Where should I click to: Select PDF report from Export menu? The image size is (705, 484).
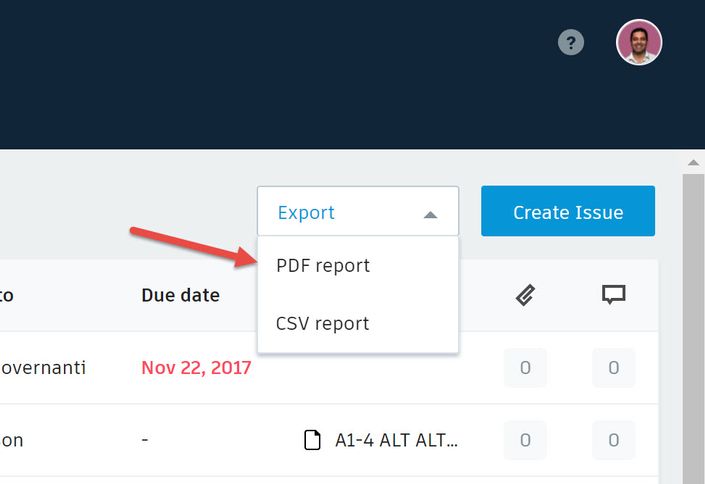(323, 266)
